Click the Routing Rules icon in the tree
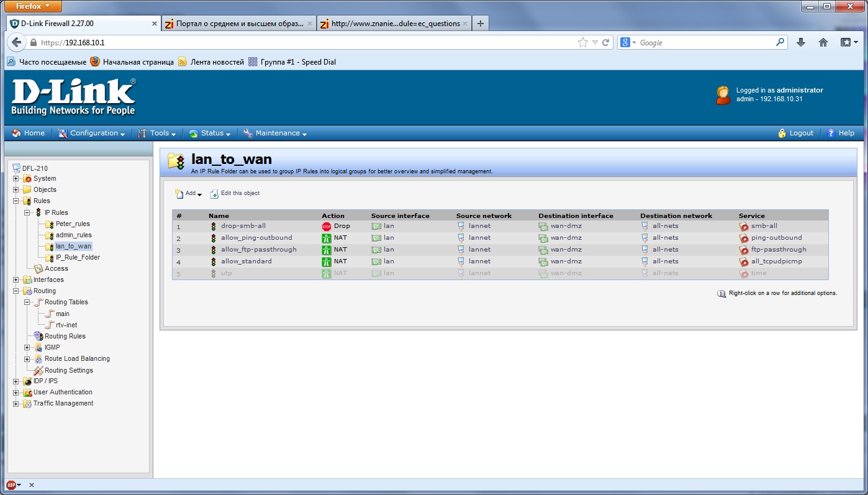Viewport: 868px width, 495px height. click(x=38, y=336)
